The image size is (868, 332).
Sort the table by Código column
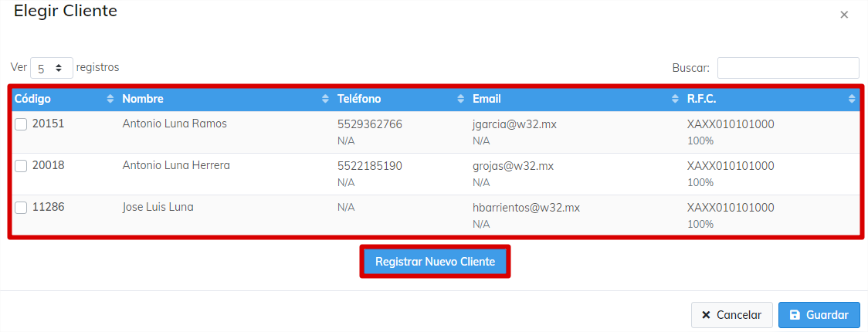coord(64,99)
